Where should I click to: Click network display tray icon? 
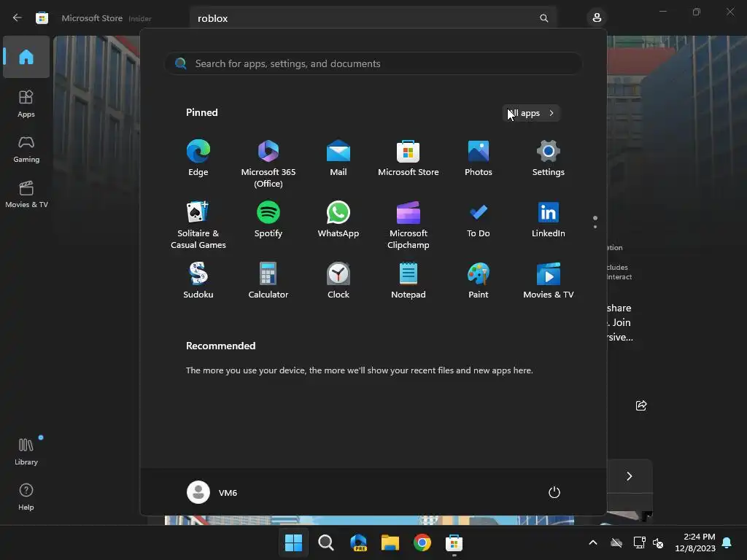pos(639,542)
